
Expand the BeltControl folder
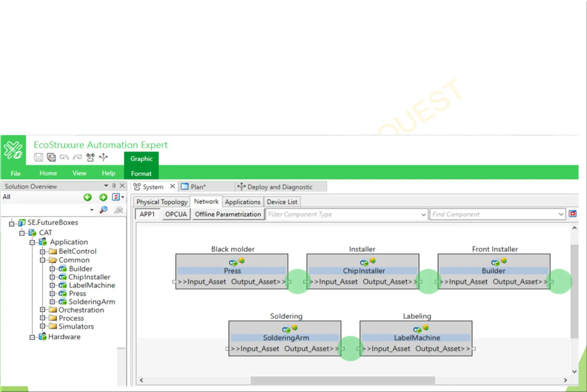pos(42,252)
